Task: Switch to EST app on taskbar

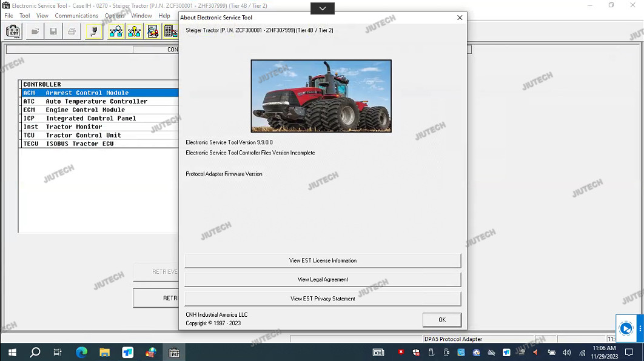Action: [174, 353]
